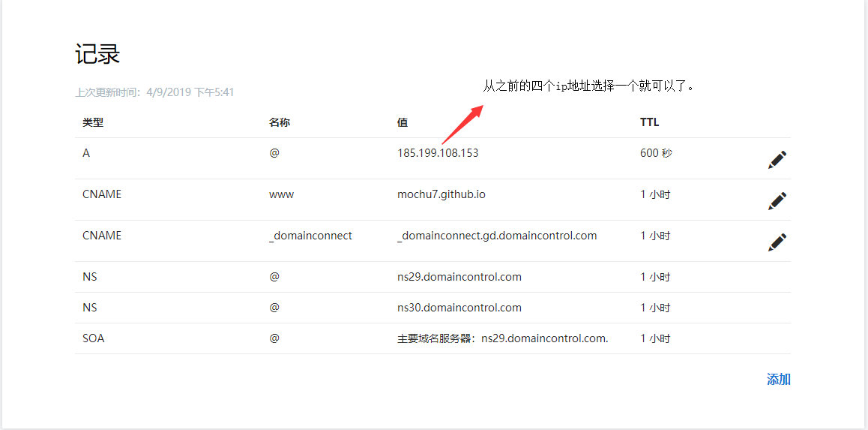
Task: Click the 记录 heading
Action: coord(97,54)
